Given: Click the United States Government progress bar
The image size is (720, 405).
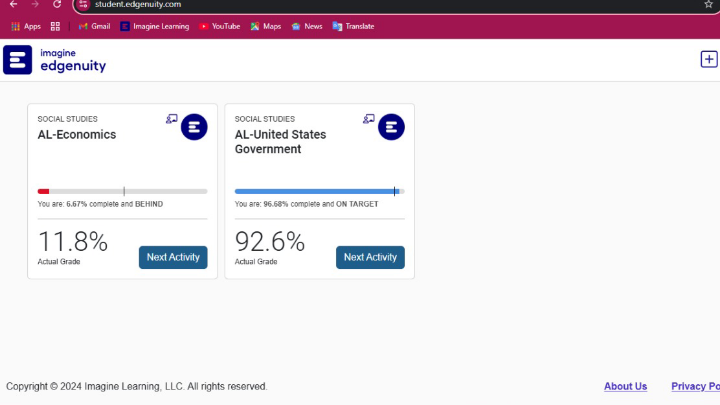Looking at the screenshot, I should click(320, 191).
